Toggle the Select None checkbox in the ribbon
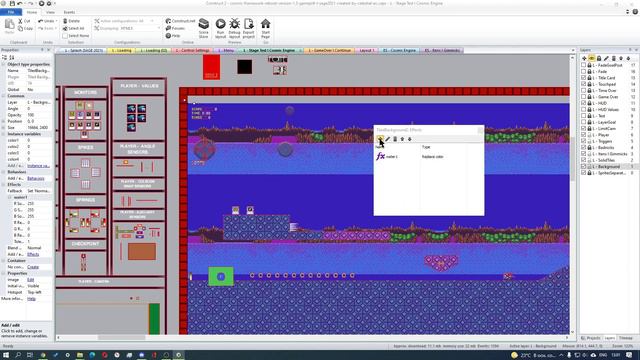 (65, 36)
